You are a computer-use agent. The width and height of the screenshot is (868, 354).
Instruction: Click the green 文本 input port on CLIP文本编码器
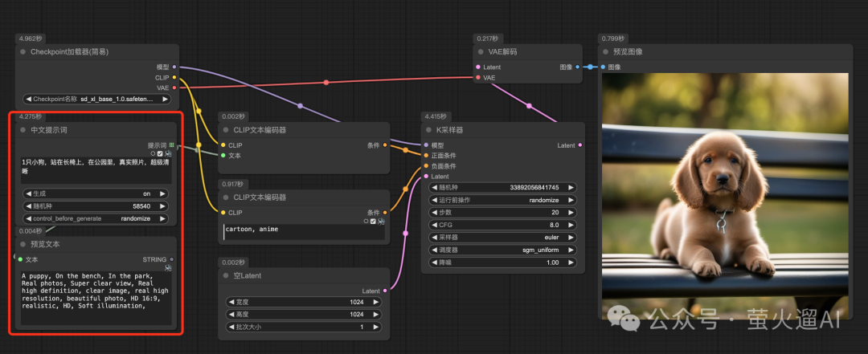[223, 156]
